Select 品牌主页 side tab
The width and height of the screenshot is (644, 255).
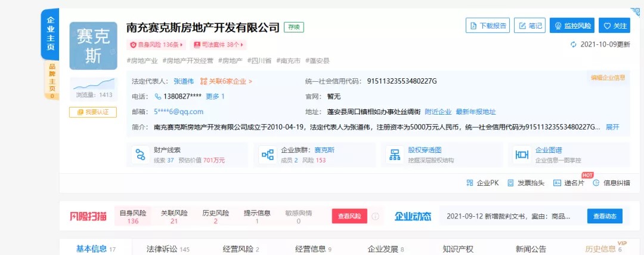pyautogui.click(x=51, y=79)
